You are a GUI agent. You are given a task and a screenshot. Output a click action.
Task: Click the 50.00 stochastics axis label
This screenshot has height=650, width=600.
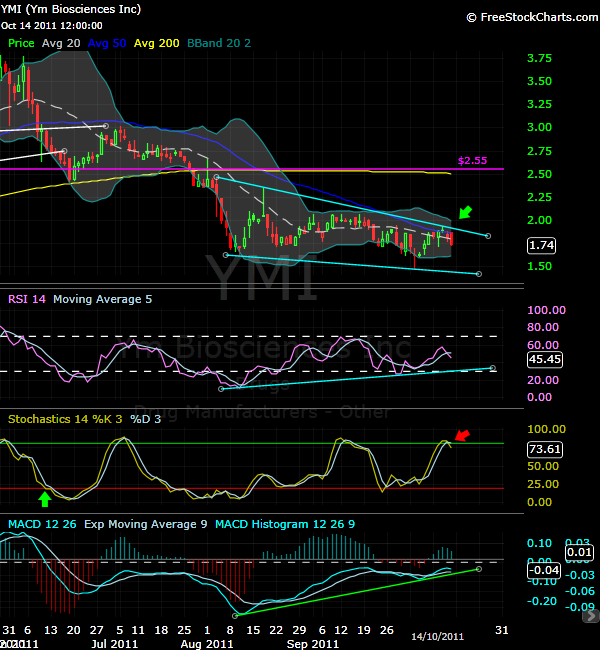tap(543, 466)
